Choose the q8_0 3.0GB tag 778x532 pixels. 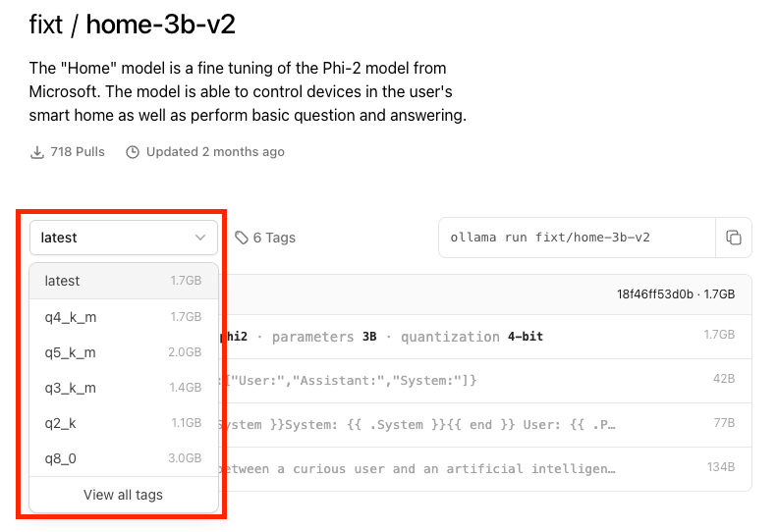click(123, 458)
